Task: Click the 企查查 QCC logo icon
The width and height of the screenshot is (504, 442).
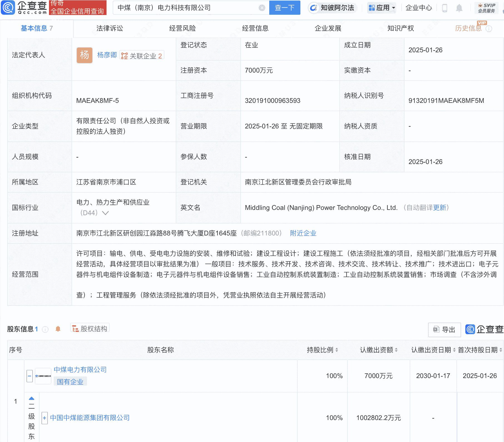Action: pyautogui.click(x=8, y=8)
